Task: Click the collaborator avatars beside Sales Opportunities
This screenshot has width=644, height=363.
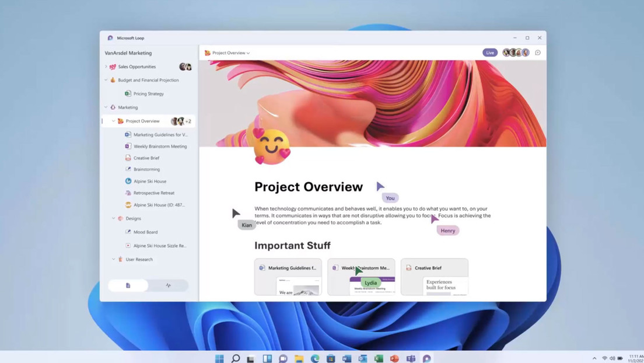Action: (x=185, y=67)
